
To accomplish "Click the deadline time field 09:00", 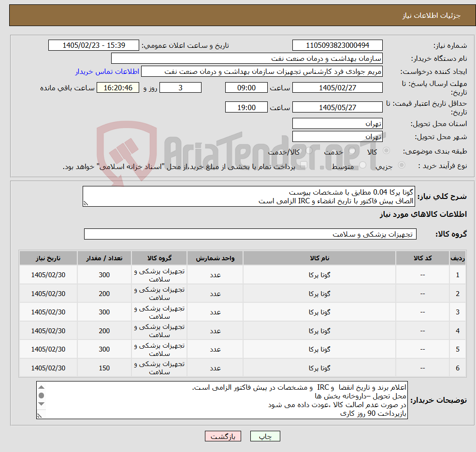I will click(246, 88).
